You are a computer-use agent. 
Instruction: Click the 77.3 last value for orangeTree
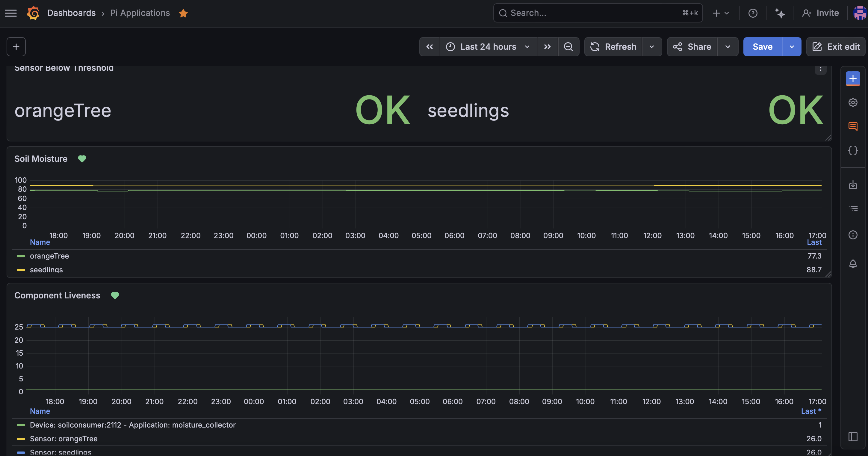coord(814,256)
